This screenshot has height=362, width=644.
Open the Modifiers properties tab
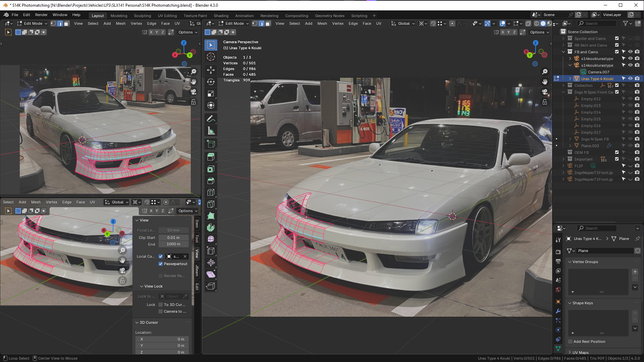558,311
